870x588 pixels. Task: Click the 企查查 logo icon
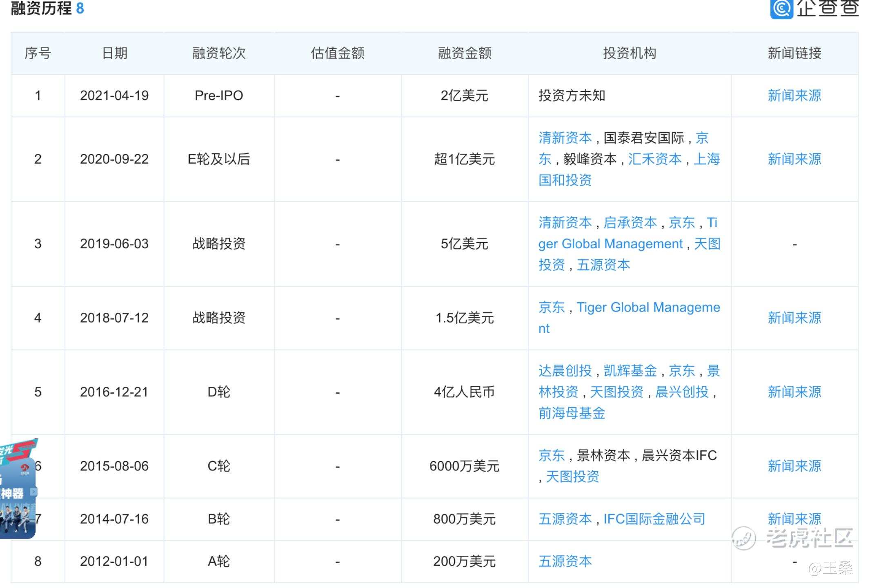tap(781, 9)
